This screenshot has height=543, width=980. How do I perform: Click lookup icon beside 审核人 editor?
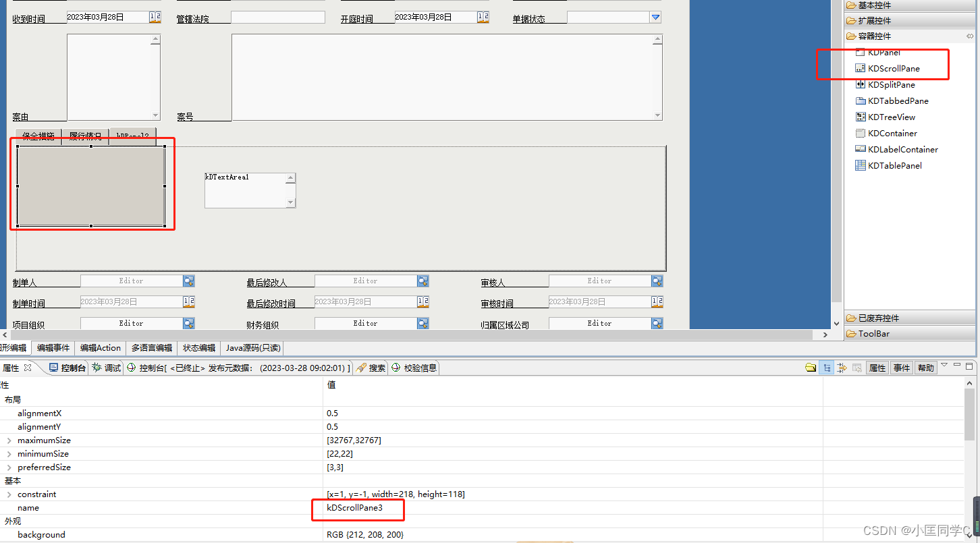(657, 281)
